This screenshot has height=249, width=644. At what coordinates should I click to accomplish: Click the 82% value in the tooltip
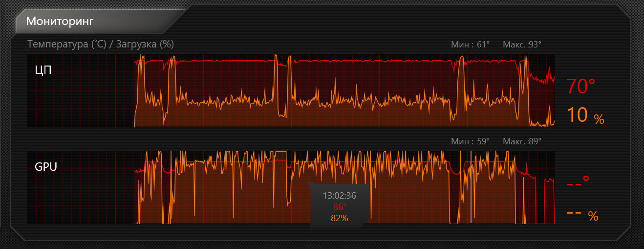point(339,218)
